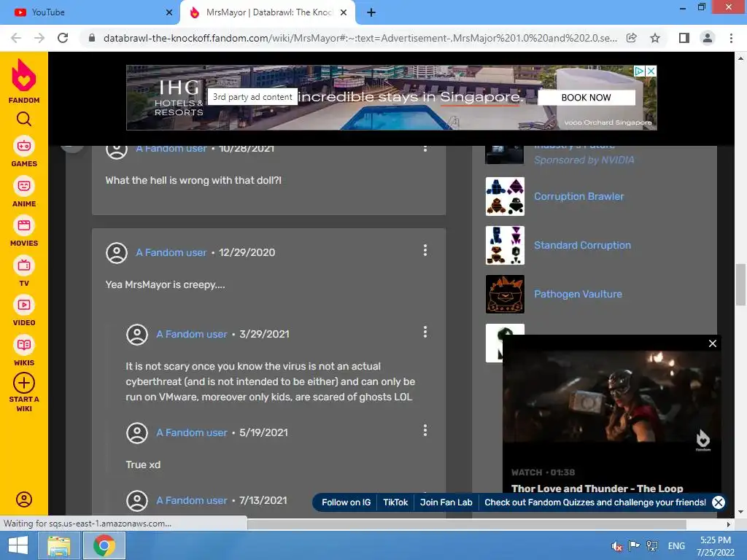Image resolution: width=747 pixels, height=560 pixels.
Task: Open the Video category in sidebar
Action: click(x=24, y=311)
